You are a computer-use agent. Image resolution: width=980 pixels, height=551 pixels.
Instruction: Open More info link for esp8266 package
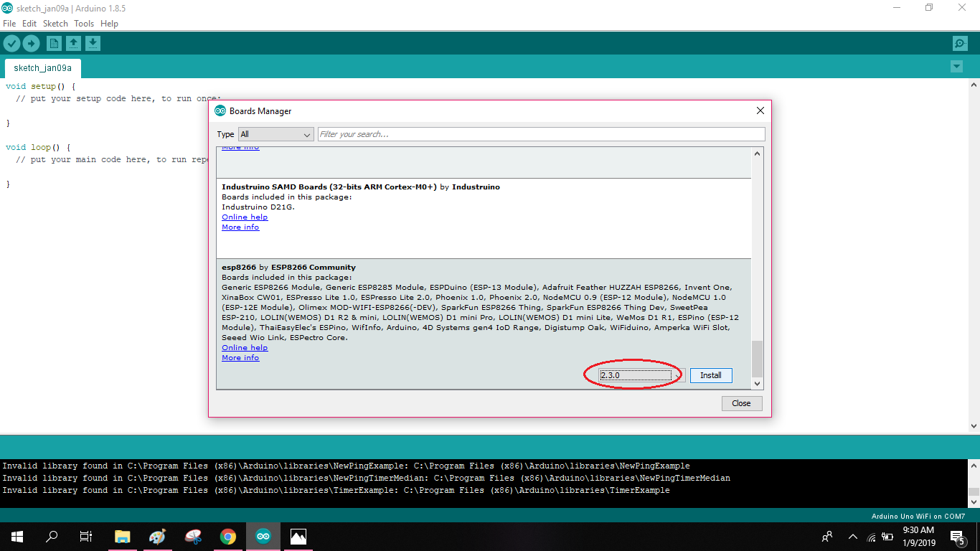pos(240,357)
